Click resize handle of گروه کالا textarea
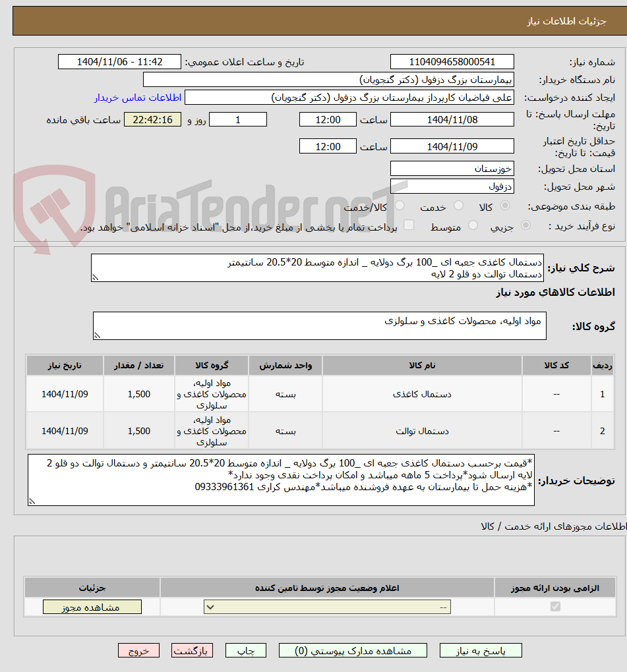627x672 pixels. point(97,335)
